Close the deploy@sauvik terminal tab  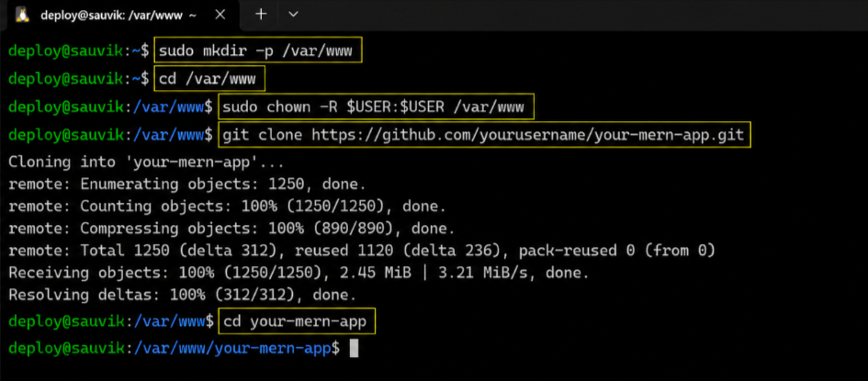pos(220,15)
